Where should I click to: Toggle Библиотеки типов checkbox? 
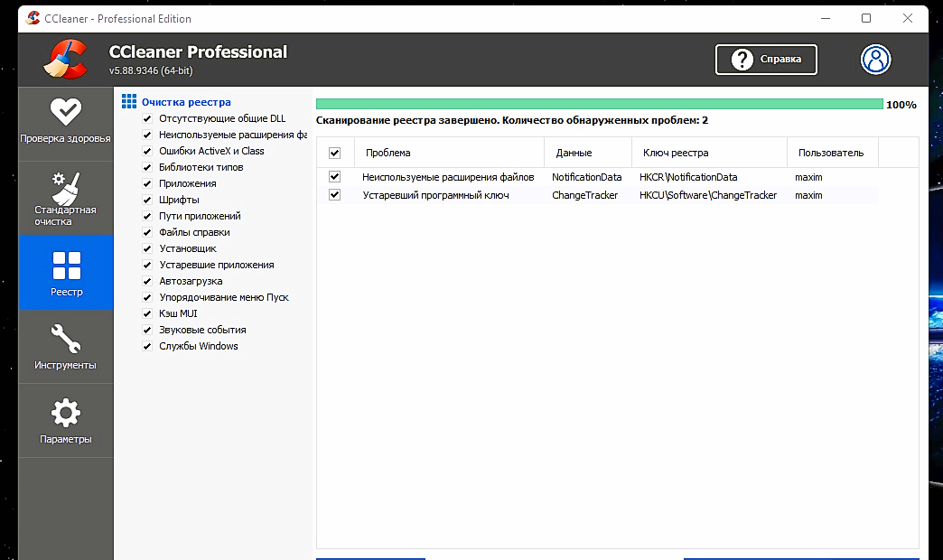coord(146,167)
